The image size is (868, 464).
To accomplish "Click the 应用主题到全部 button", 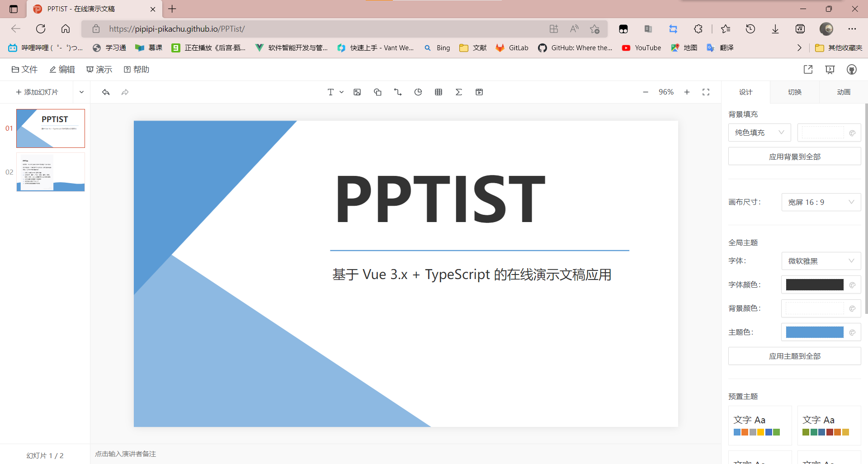I will tap(794, 356).
